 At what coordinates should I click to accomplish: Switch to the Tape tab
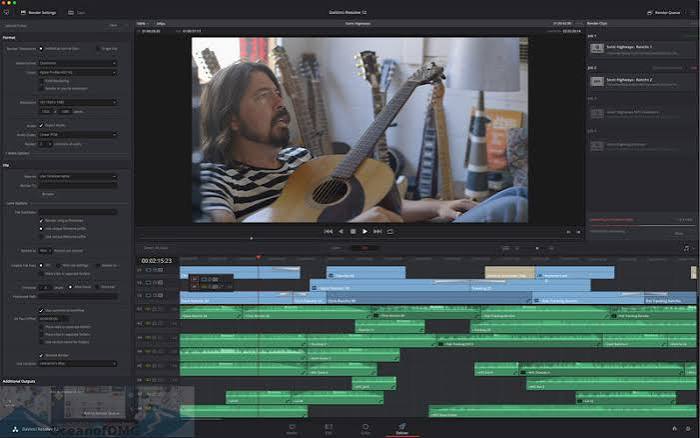click(x=77, y=13)
